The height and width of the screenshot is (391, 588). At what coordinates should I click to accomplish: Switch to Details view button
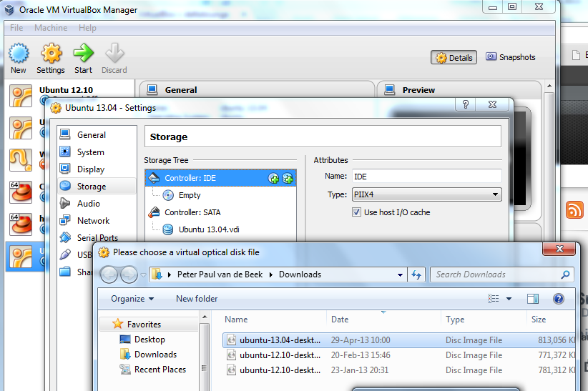point(454,57)
